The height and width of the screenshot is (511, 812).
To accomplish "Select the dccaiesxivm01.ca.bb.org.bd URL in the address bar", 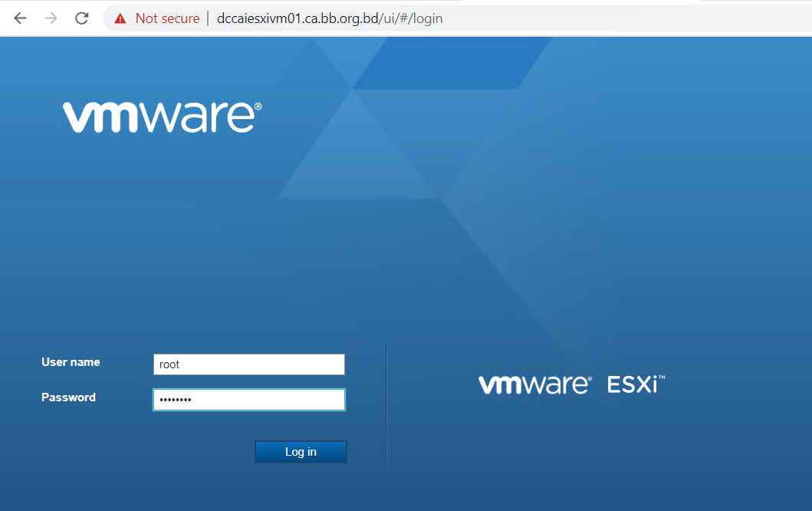I will 330,18.
